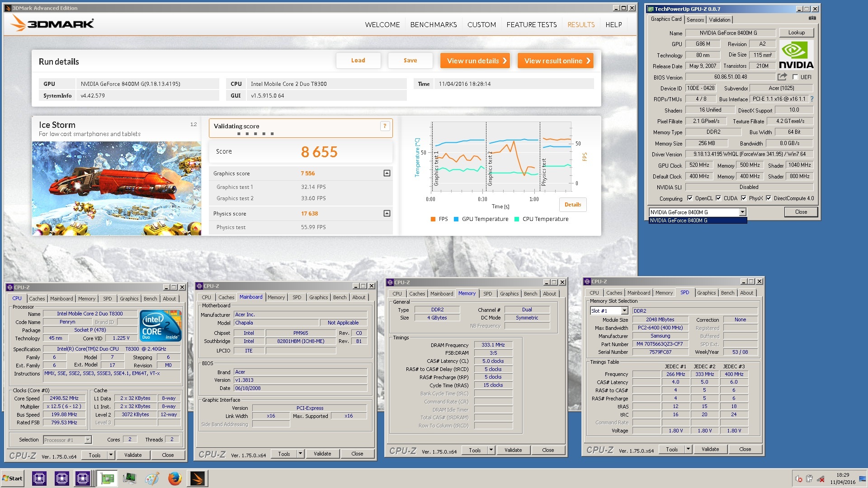Click the Details button under the chart
868x488 pixels.
pos(573,205)
